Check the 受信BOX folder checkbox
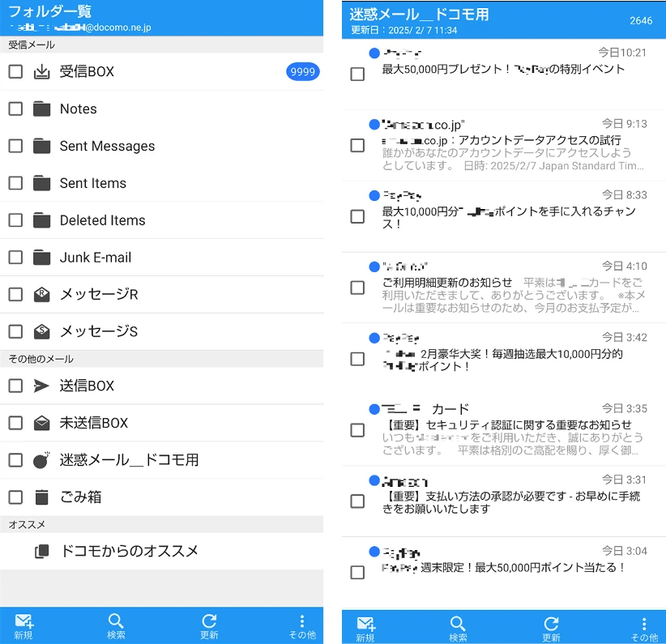Screen dimensions: 666x644 click(x=15, y=72)
